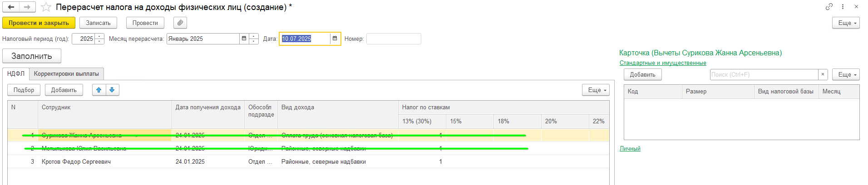
Task: Move row down with blue arrow
Action: click(112, 90)
